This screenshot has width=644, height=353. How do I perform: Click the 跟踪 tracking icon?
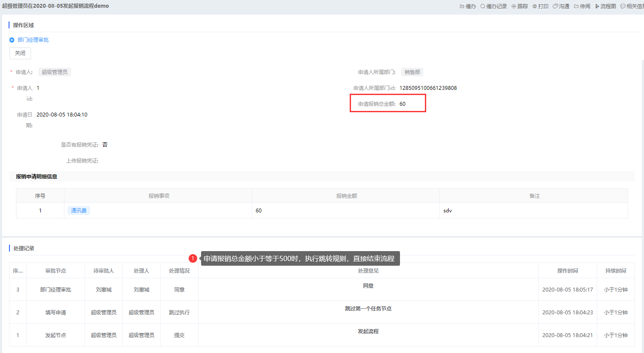519,6
